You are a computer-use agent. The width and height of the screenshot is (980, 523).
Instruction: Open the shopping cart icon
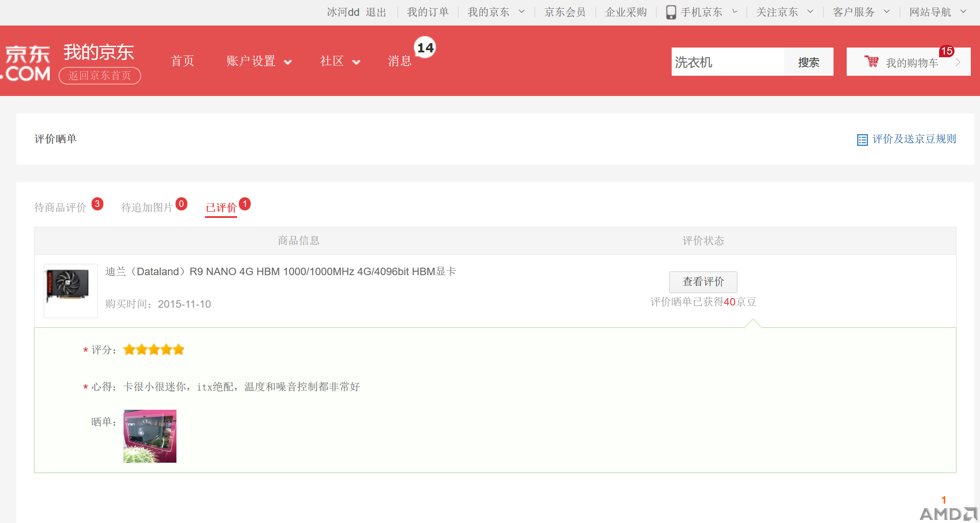click(871, 62)
